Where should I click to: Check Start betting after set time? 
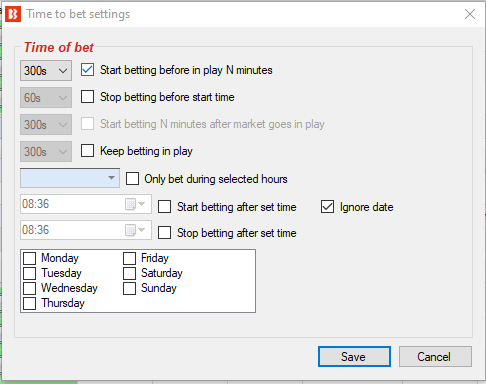click(164, 207)
